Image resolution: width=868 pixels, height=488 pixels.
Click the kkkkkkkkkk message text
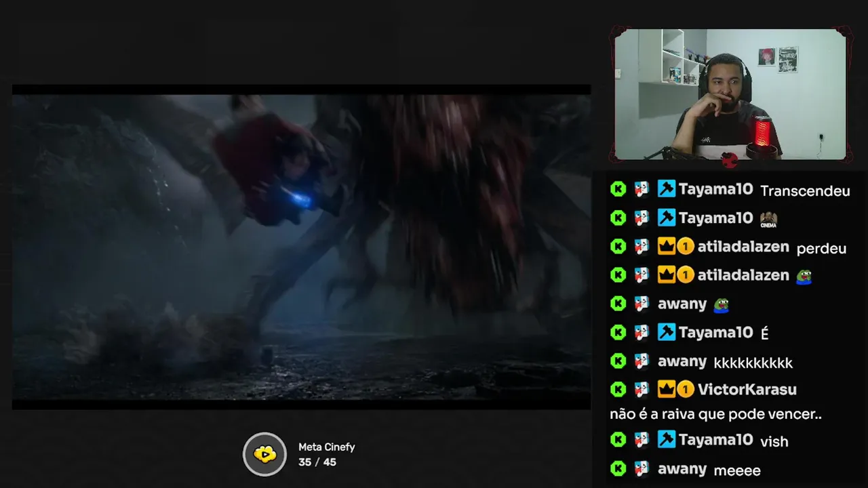[753, 363]
